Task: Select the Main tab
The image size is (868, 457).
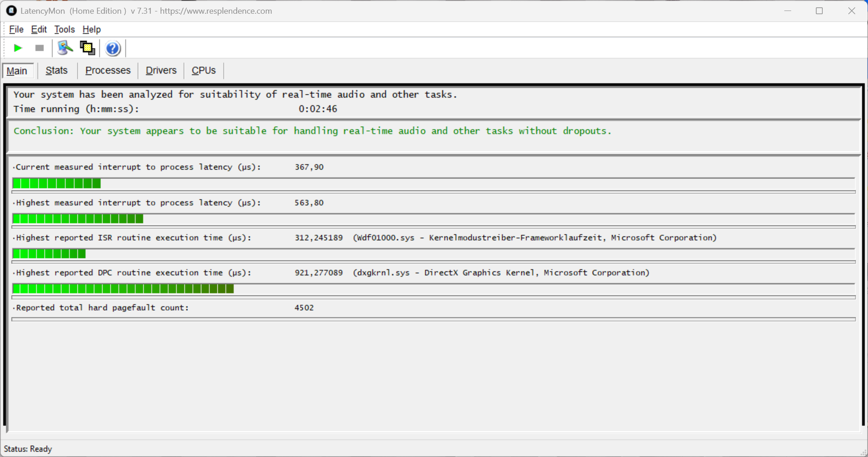Action: click(x=17, y=71)
